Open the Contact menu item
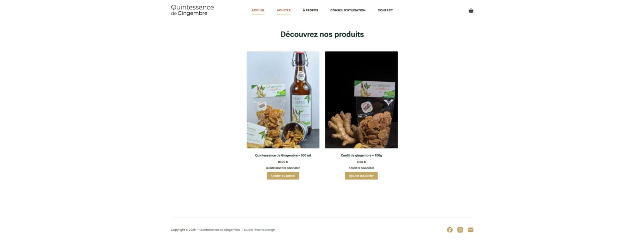The width and height of the screenshot is (644, 240). (385, 10)
